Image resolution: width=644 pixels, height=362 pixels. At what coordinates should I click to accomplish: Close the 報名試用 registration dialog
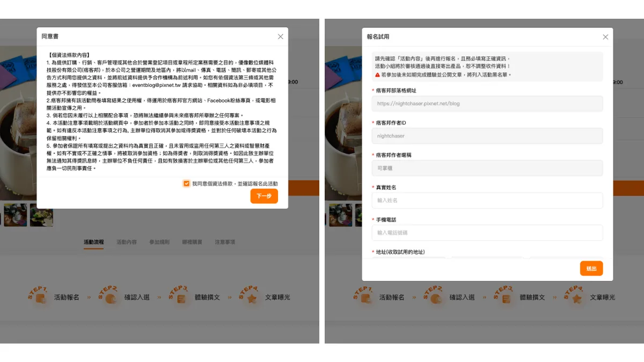click(605, 37)
